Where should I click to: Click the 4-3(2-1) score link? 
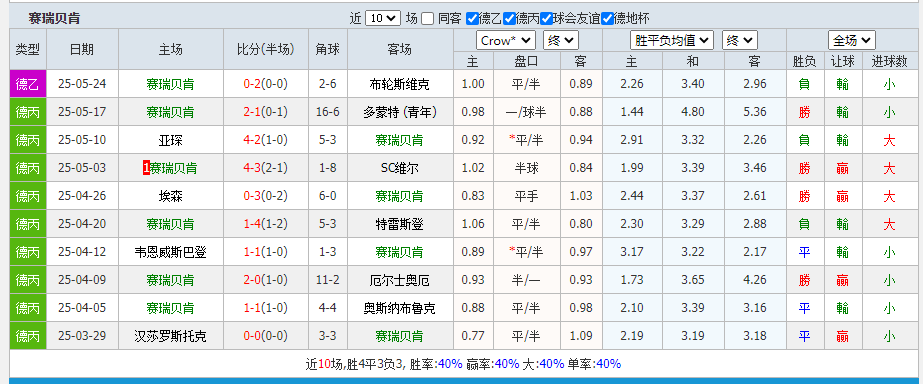(265, 168)
